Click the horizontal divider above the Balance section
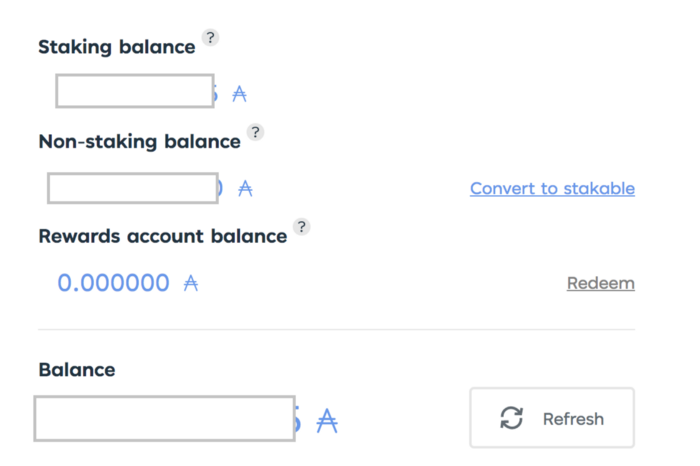 pyautogui.click(x=336, y=329)
